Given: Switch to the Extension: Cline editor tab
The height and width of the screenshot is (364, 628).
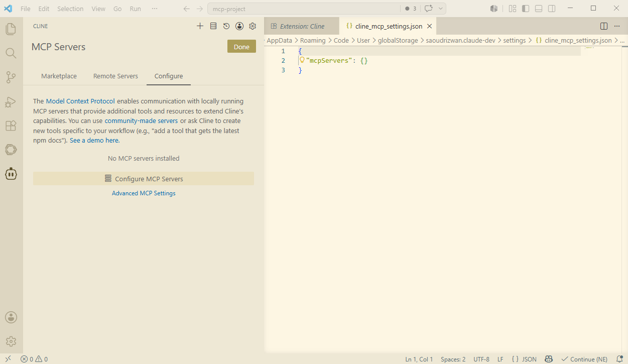Looking at the screenshot, I should coord(302,26).
